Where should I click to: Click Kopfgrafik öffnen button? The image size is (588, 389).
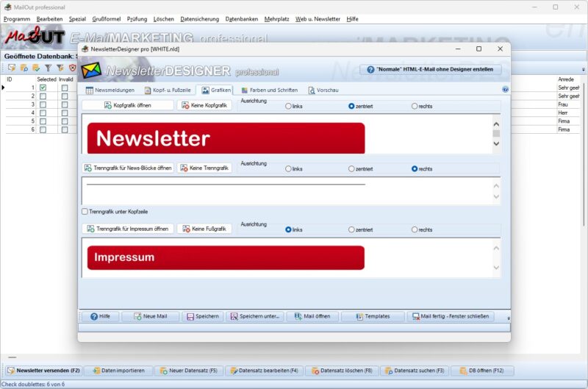(x=127, y=105)
